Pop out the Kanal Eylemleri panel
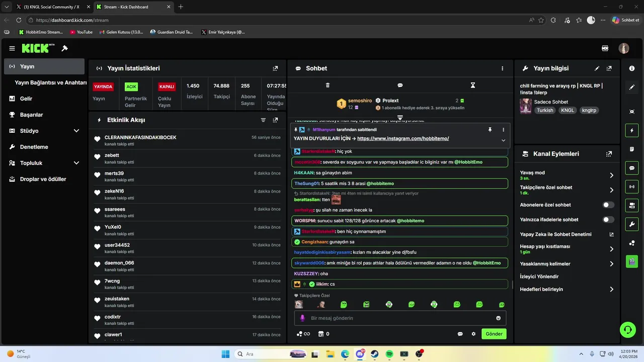Image resolution: width=644 pixels, height=362 pixels. (609, 154)
